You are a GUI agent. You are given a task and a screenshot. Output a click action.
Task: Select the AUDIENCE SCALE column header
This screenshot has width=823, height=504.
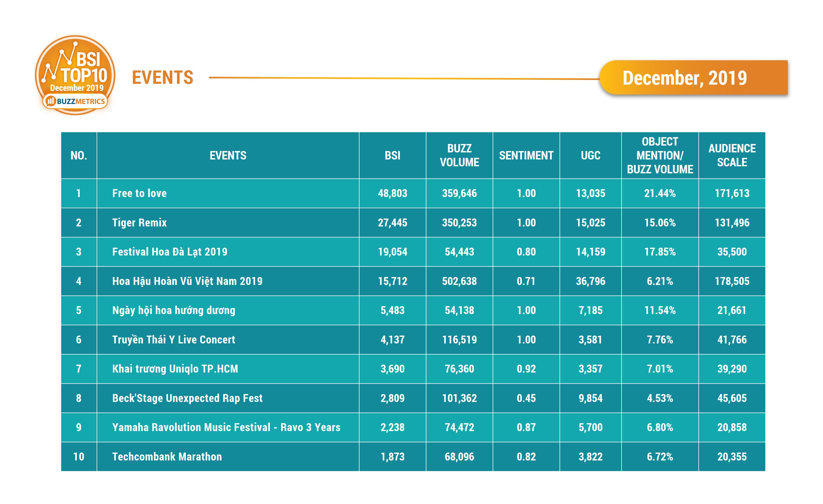[x=732, y=155]
